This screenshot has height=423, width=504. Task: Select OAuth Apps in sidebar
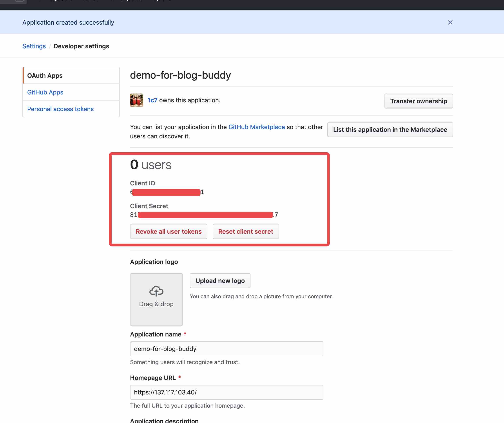(x=45, y=76)
